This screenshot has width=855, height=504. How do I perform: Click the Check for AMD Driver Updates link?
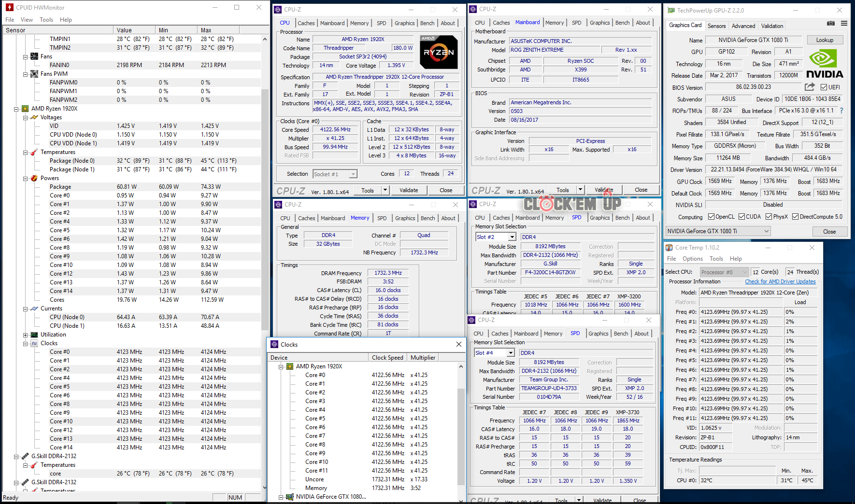[x=780, y=281]
